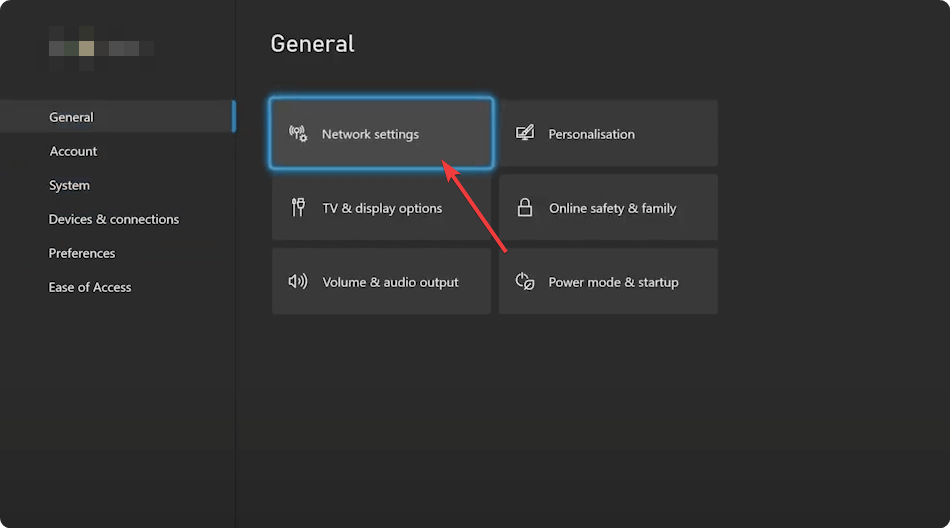Click the Network settings antenna icon
950x528 pixels.
(x=298, y=133)
